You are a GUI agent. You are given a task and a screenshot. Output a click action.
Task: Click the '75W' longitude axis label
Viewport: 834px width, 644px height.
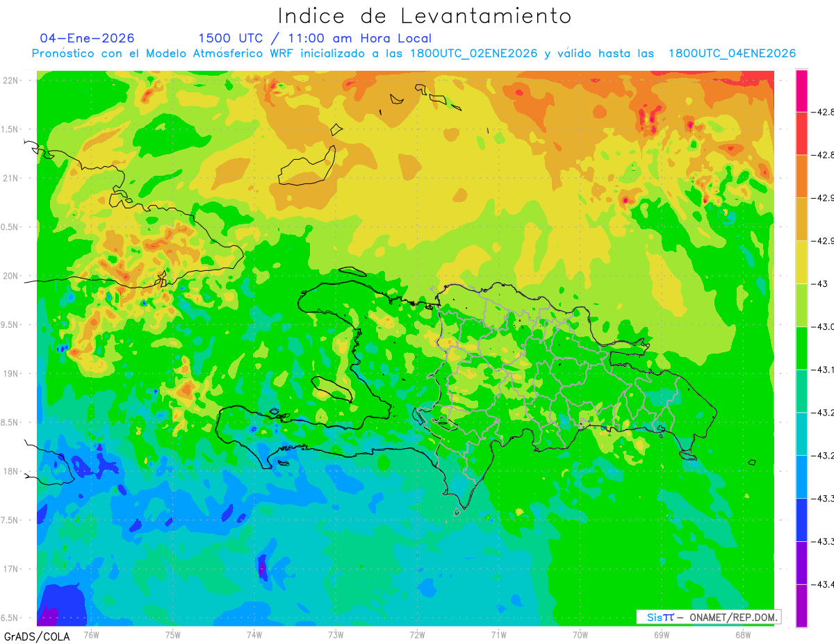pyautogui.click(x=173, y=635)
